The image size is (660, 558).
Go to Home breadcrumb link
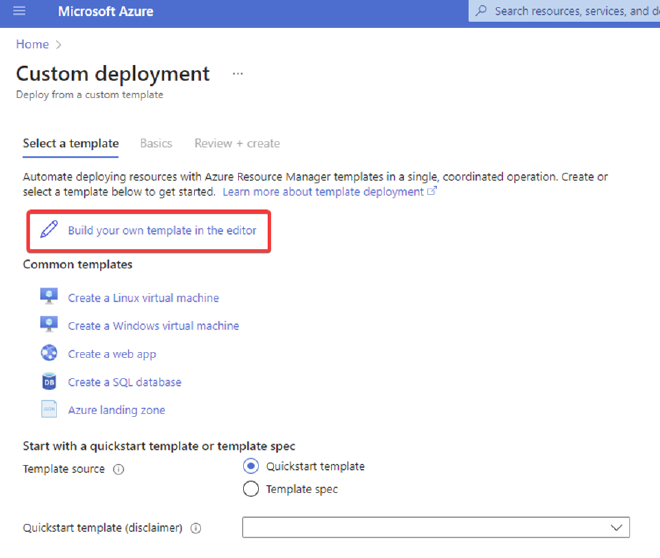click(x=32, y=44)
